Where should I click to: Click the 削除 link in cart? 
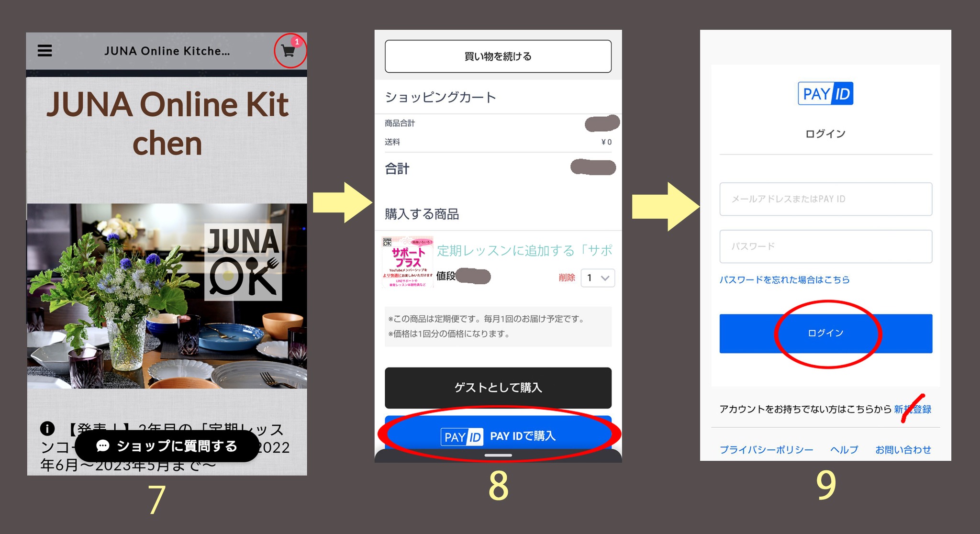(567, 278)
